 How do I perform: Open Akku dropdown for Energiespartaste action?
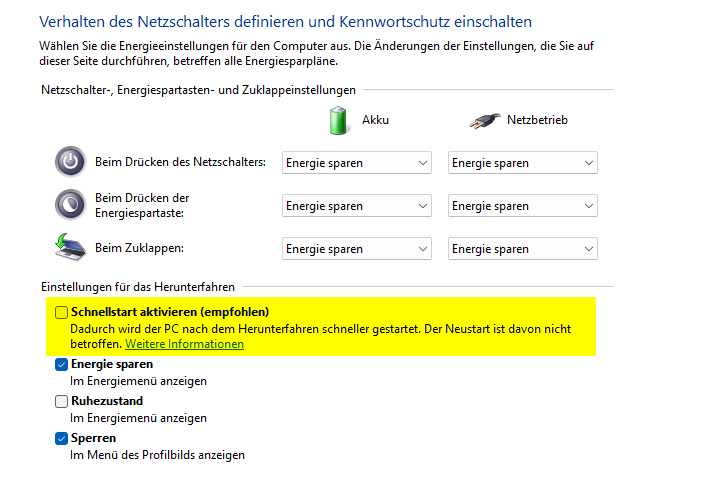pos(356,206)
